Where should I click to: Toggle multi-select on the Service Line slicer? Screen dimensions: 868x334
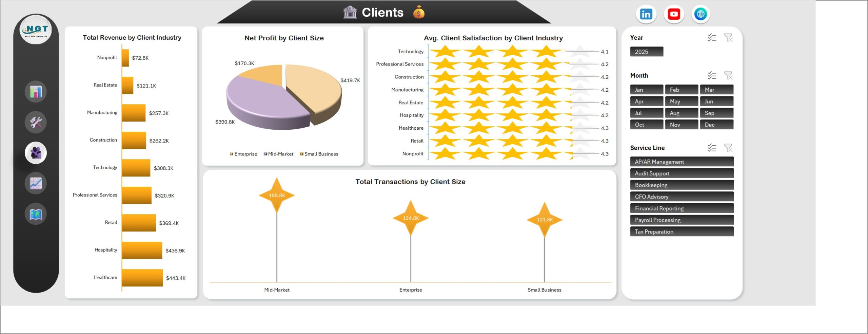coord(712,148)
